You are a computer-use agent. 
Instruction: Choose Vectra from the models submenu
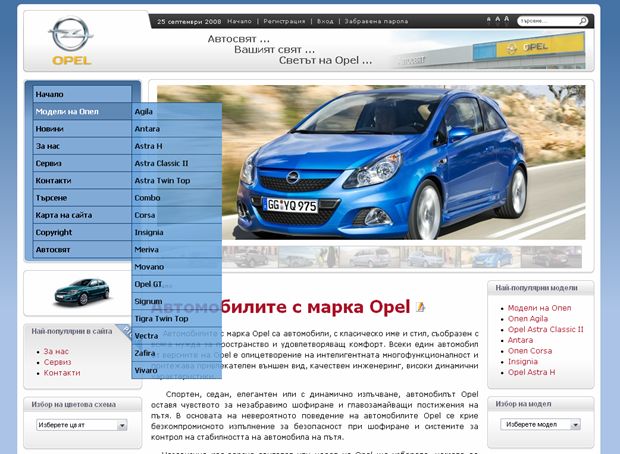tap(177, 336)
